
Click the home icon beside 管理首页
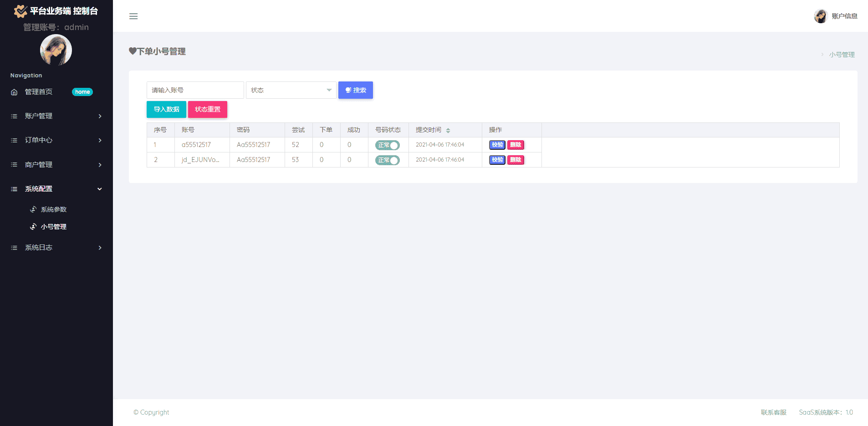point(14,92)
